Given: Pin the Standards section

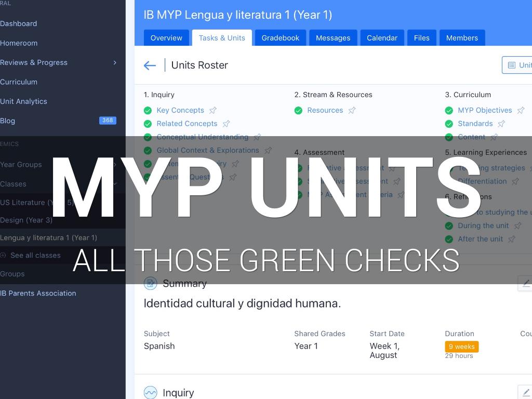Looking at the screenshot, I should point(501,124).
